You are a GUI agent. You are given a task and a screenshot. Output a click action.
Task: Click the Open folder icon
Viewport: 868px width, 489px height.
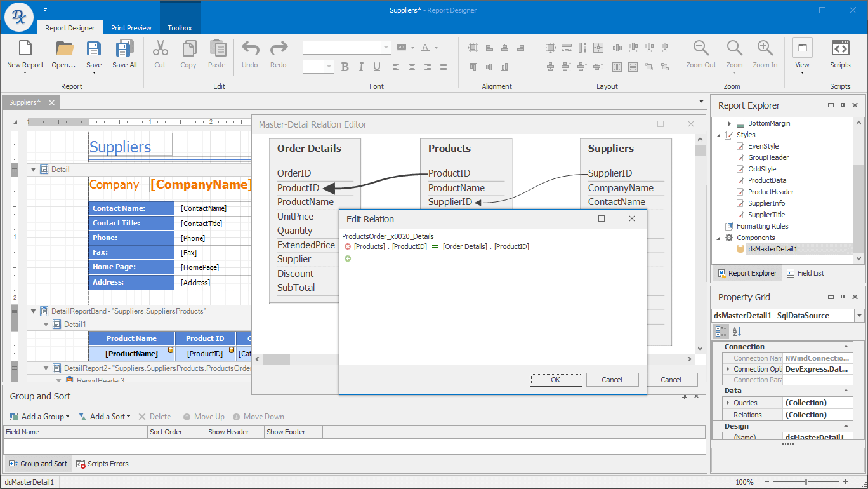[x=64, y=50]
